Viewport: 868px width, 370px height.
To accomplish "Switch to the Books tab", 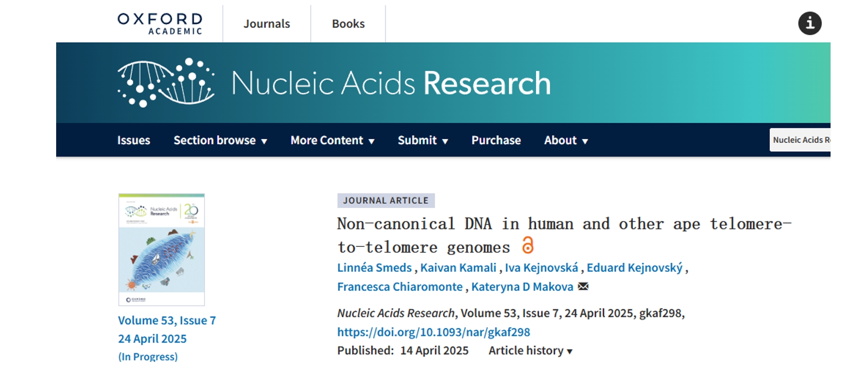I will (x=348, y=24).
